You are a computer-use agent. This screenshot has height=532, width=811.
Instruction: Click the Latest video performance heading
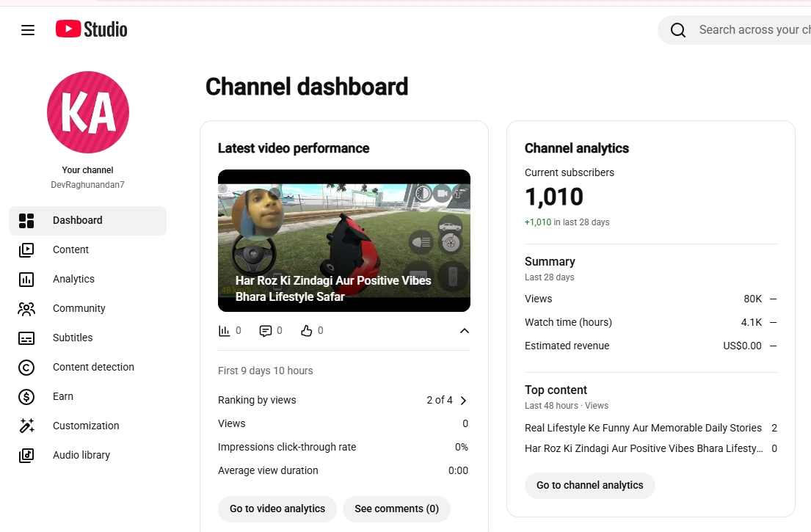tap(294, 148)
